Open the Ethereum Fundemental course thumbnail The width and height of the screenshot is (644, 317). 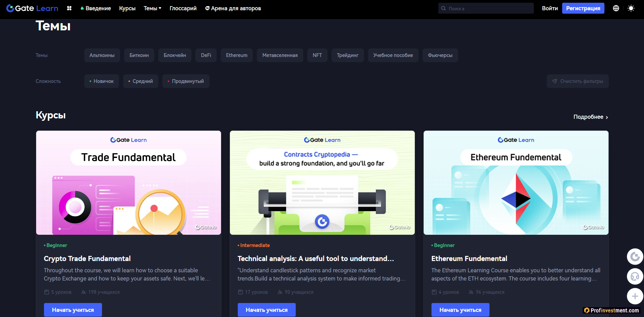(x=516, y=183)
